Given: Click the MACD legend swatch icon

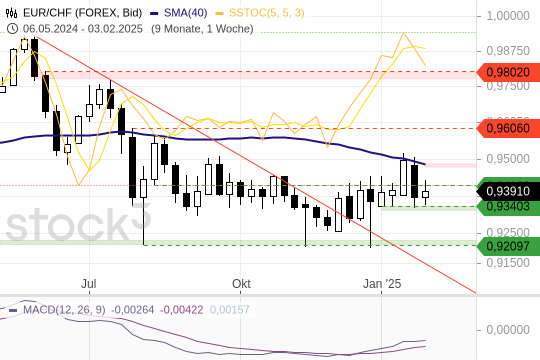Looking at the screenshot, I should [x=13, y=310].
